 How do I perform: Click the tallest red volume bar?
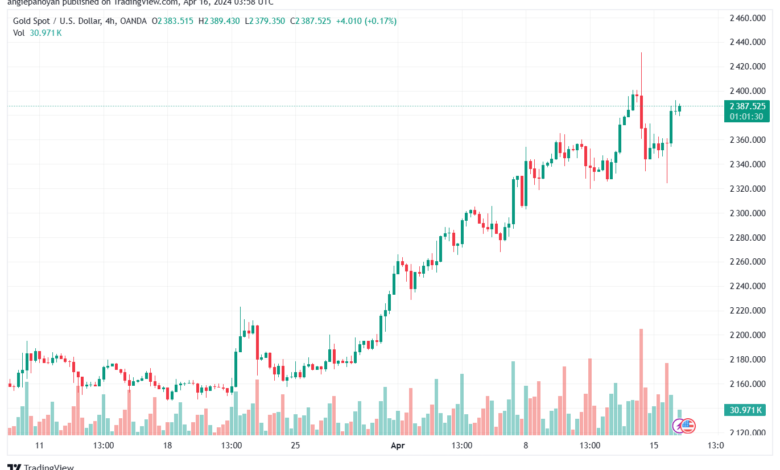click(641, 381)
